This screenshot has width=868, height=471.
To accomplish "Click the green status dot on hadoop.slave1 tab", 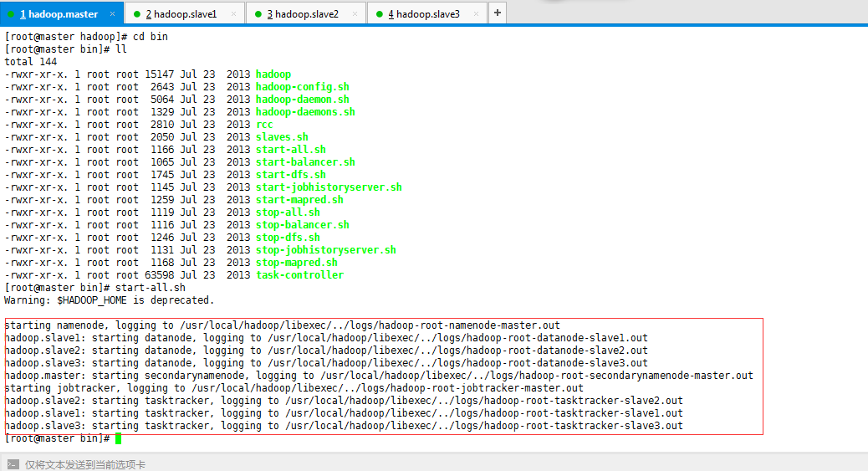I will (137, 14).
